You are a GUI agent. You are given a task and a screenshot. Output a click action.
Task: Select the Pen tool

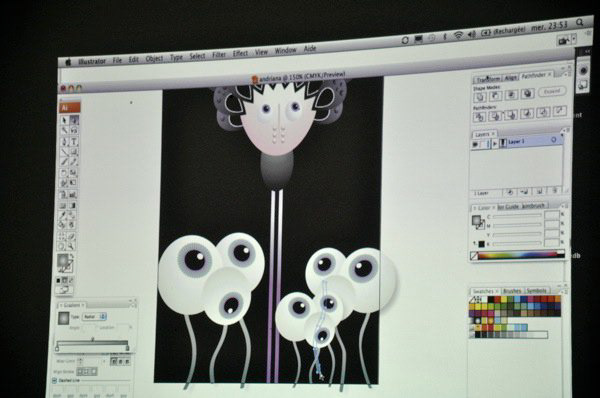pos(64,142)
